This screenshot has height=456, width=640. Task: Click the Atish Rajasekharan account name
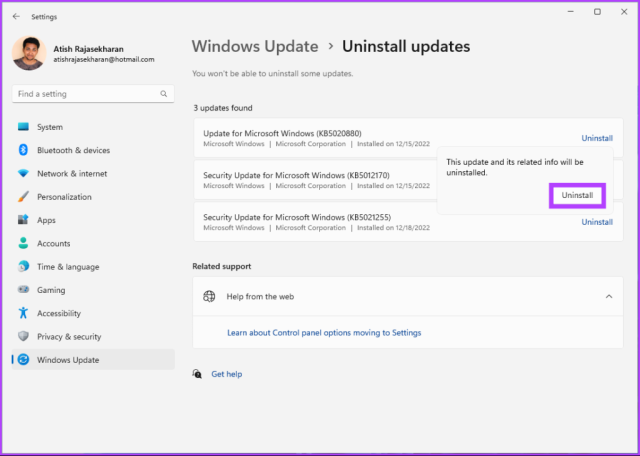89,49
